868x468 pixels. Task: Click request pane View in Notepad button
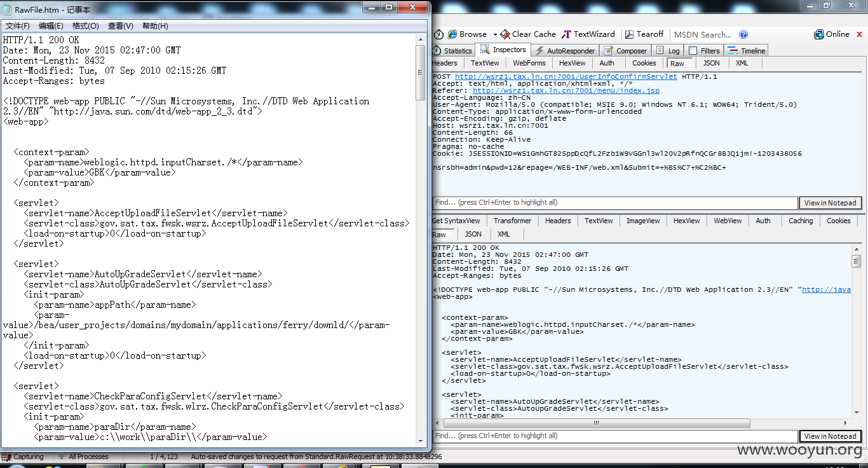[x=830, y=203]
